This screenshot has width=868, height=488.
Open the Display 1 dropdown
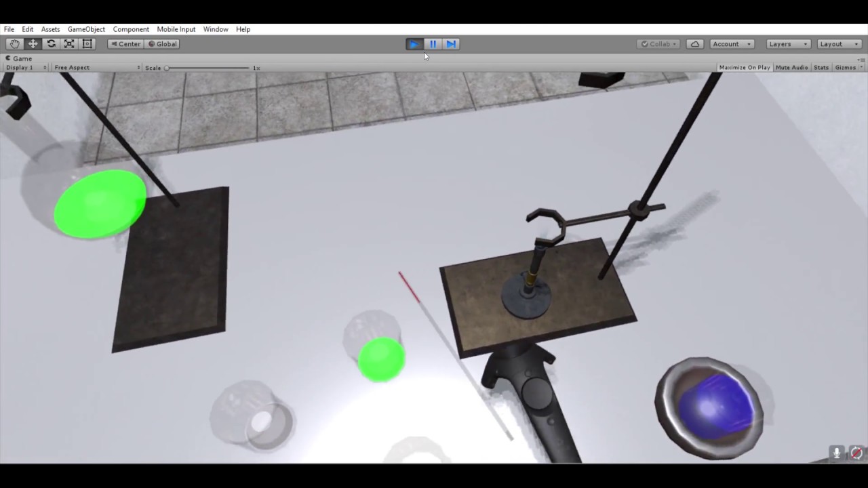click(x=26, y=68)
